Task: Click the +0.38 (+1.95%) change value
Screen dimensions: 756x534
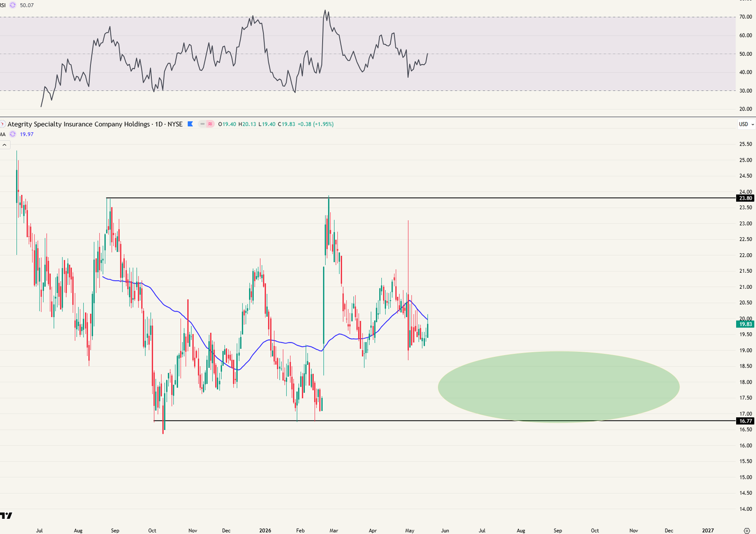Action: (x=316, y=124)
